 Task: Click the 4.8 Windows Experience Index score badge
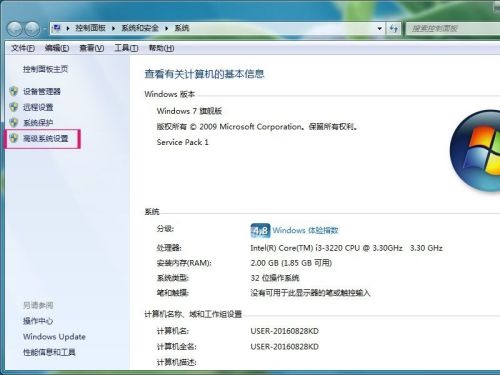[x=260, y=230]
